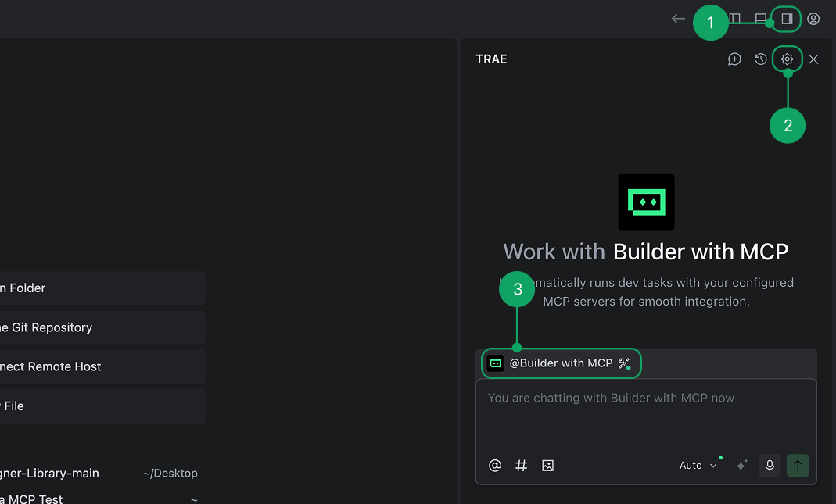The image size is (836, 504).
Task: Click the TRAE panel title text
Action: pyautogui.click(x=491, y=59)
